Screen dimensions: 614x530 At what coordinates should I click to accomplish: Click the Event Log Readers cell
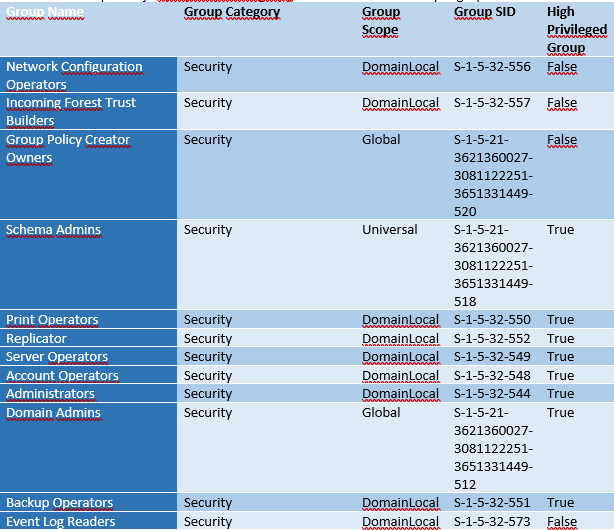click(x=61, y=521)
